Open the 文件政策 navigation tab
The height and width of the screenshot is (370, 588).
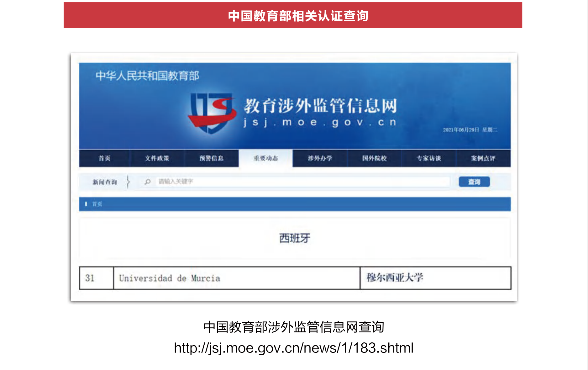point(157,158)
